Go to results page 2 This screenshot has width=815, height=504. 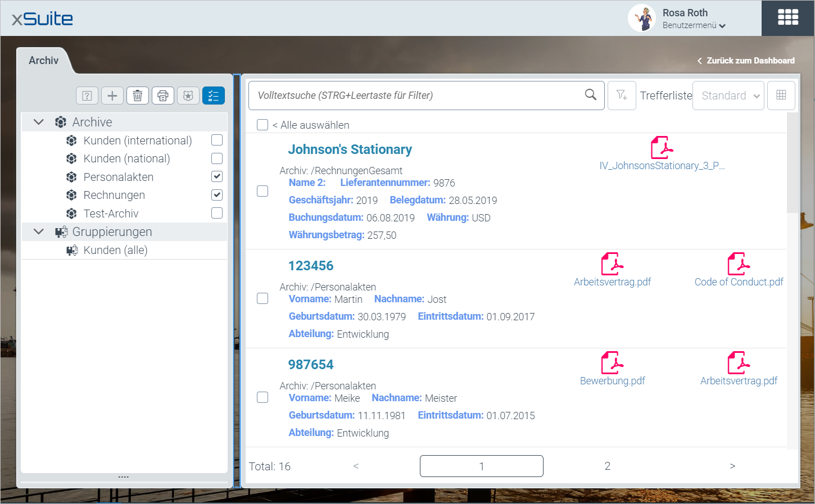[607, 466]
